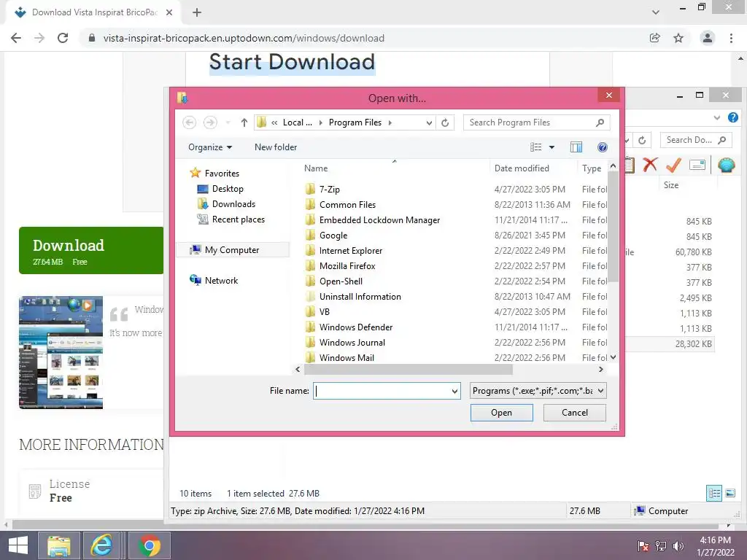747x560 pixels.
Task: Open recent locations dropdown in dialog
Action: click(228, 122)
